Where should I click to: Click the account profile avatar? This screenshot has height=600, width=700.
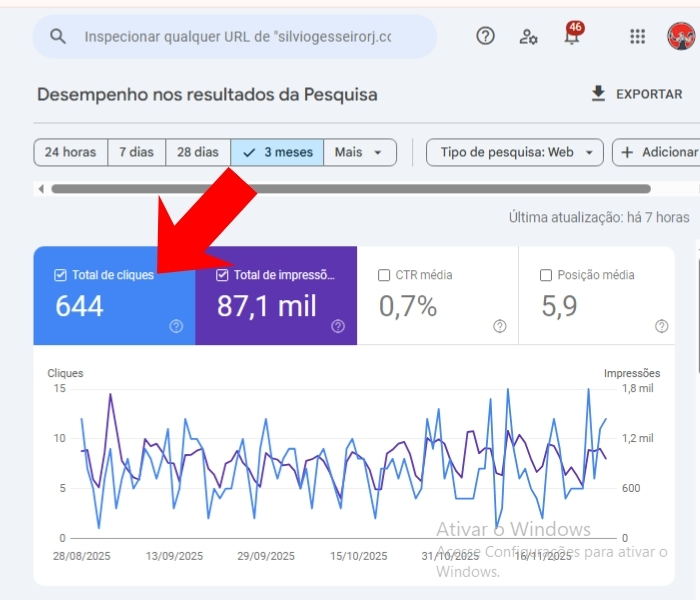pos(681,37)
